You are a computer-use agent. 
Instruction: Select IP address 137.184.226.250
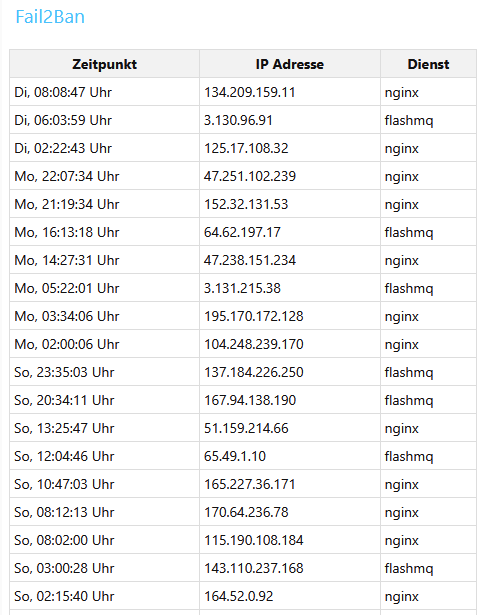pos(253,372)
